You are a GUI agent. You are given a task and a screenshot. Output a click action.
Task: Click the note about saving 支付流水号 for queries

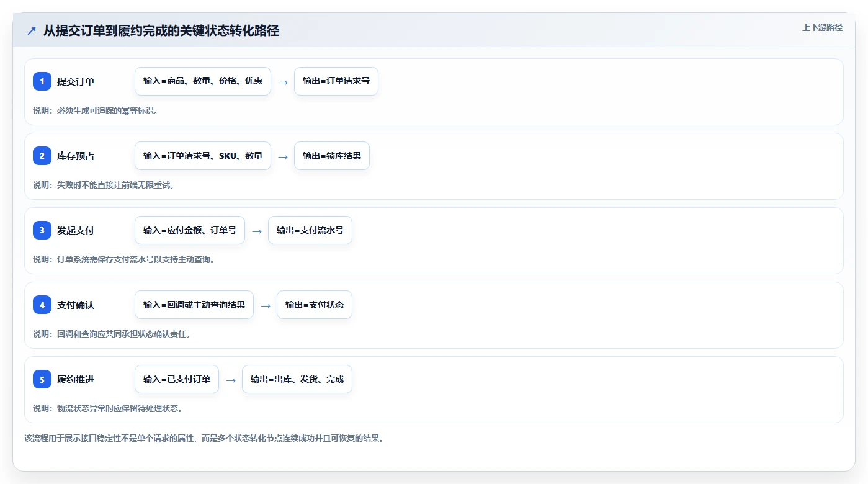pos(124,259)
